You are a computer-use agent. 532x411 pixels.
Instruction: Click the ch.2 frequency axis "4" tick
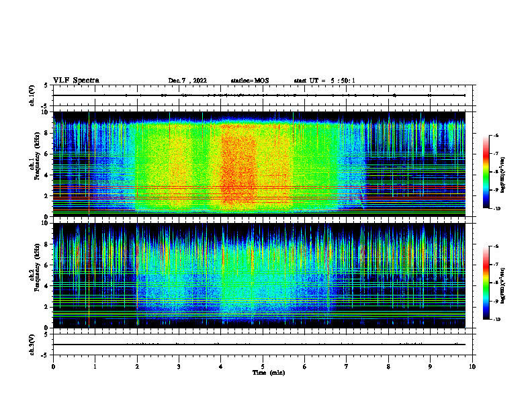(47, 286)
